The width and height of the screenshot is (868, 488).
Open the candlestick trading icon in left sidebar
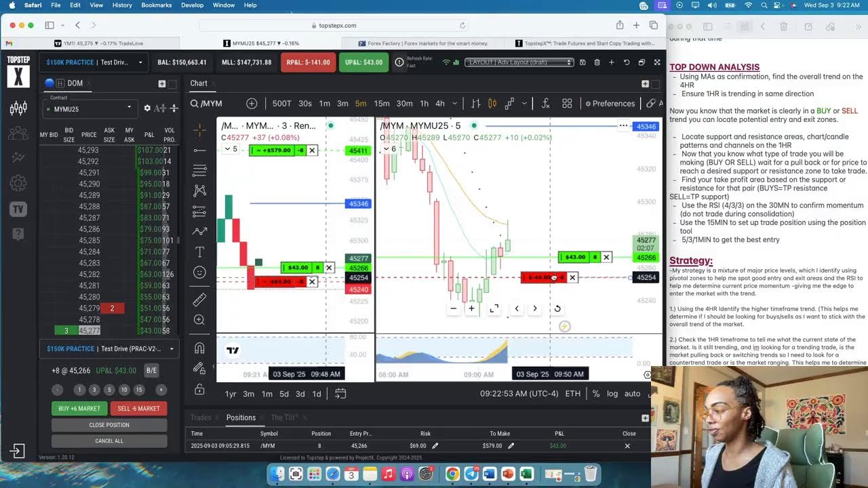pyautogui.click(x=18, y=108)
